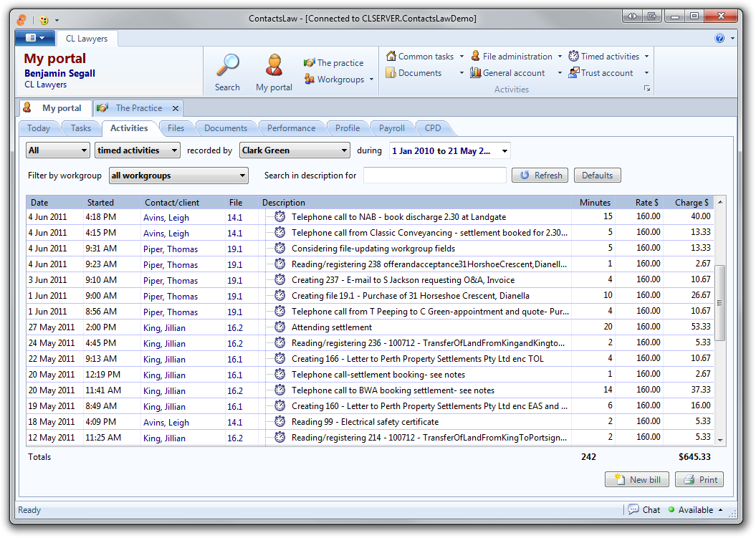Screen dimensions: 756x538
Task: Open Activities group dialog launcher icon
Action: 647,89
